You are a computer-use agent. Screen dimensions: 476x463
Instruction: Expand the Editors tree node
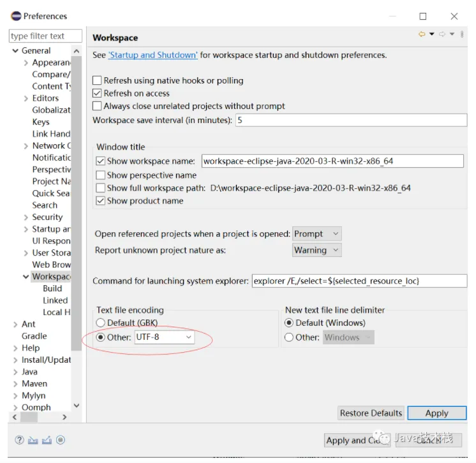pos(26,98)
